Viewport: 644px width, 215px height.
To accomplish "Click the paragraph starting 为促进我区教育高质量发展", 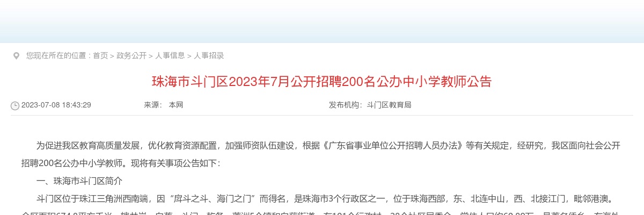I will (x=321, y=154).
